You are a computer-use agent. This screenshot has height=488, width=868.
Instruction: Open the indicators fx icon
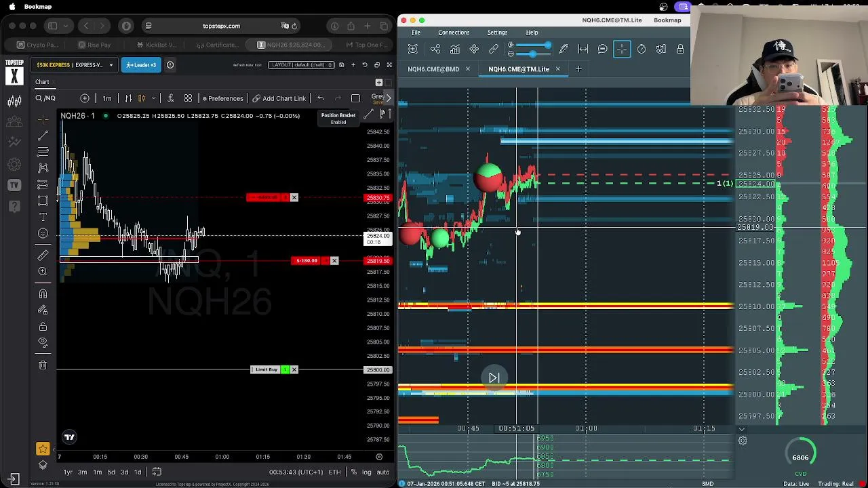click(171, 98)
